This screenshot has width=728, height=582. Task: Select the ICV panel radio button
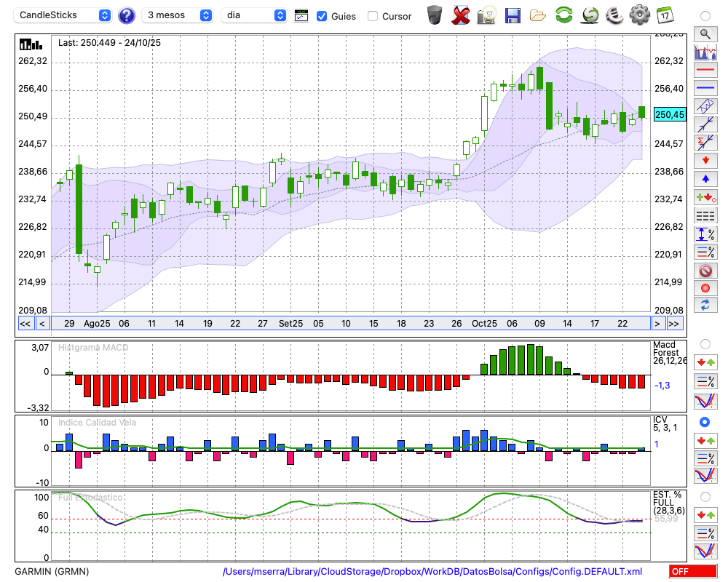[x=705, y=422]
